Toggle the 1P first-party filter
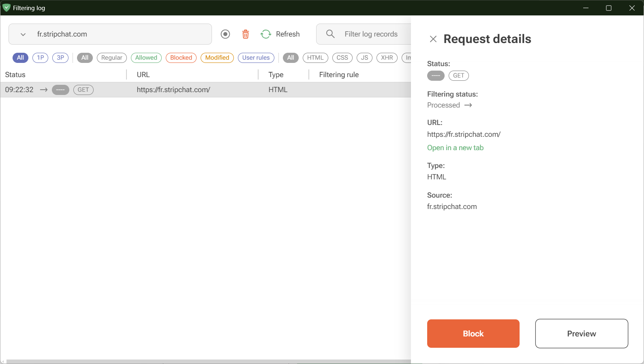Image resolution: width=644 pixels, height=364 pixels. (40, 58)
